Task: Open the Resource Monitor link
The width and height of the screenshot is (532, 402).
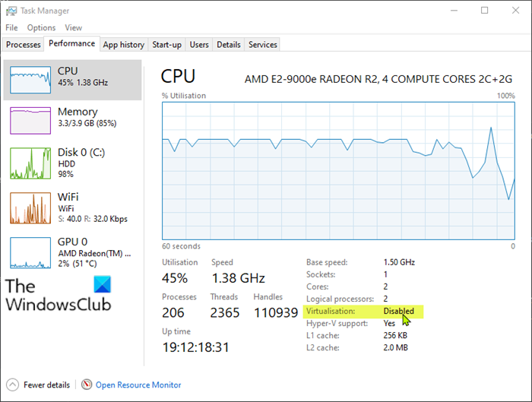Action: (138, 385)
